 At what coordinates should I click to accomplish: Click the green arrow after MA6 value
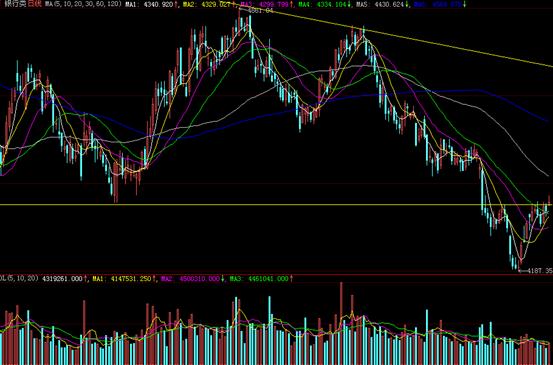pos(464,4)
